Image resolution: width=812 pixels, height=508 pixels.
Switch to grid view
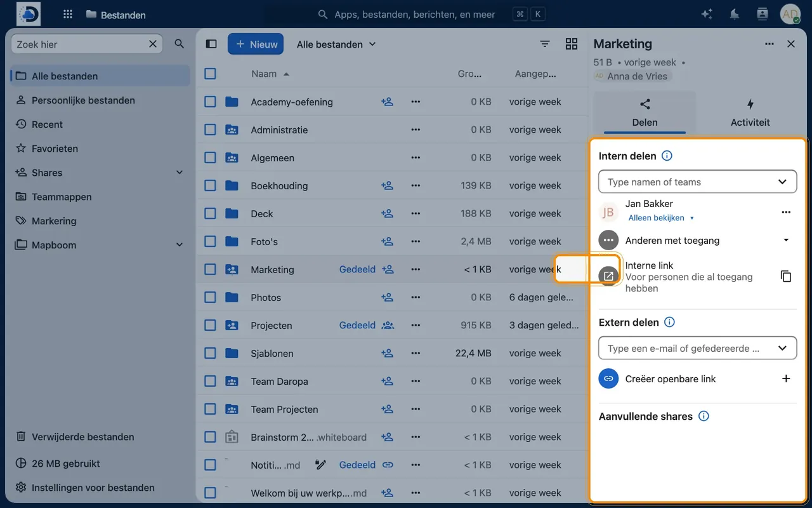tap(572, 44)
